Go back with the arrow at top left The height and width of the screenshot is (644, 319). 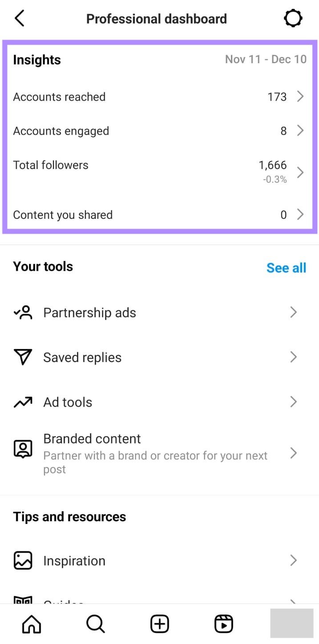[x=19, y=18]
